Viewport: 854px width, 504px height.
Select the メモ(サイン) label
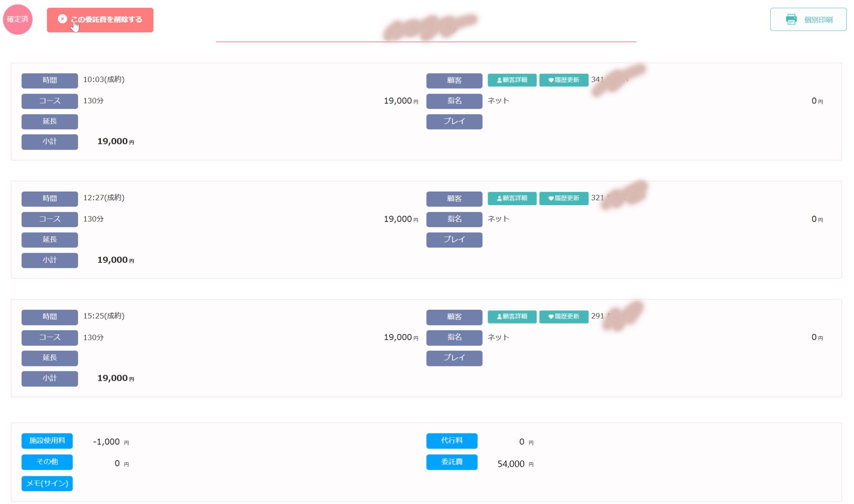(47, 484)
